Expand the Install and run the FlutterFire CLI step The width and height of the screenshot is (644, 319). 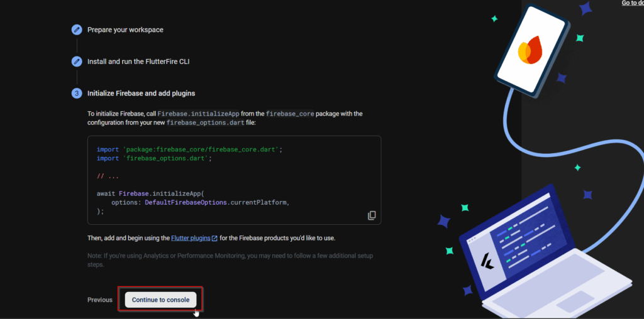(138, 62)
